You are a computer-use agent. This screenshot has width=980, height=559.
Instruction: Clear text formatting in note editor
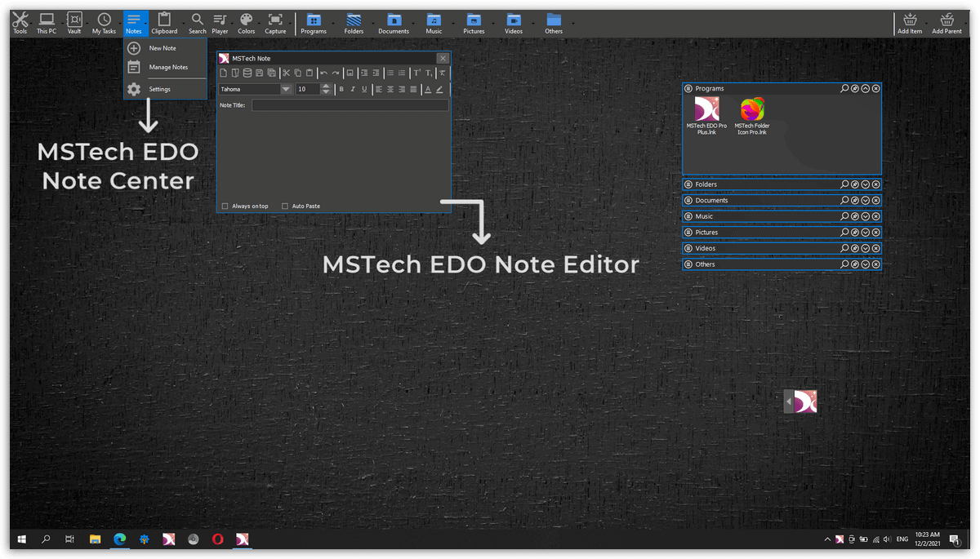(x=443, y=73)
